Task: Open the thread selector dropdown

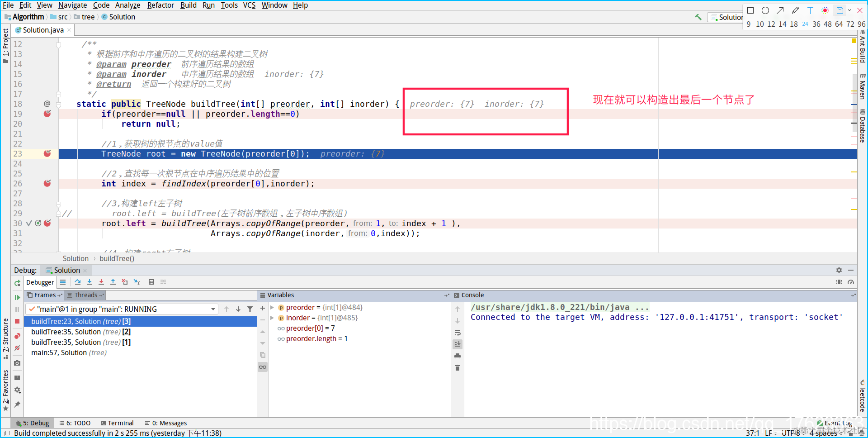Action: [213, 309]
